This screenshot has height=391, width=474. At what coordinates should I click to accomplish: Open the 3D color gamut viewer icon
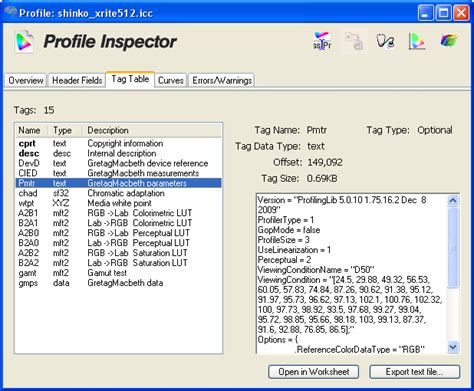[448, 41]
